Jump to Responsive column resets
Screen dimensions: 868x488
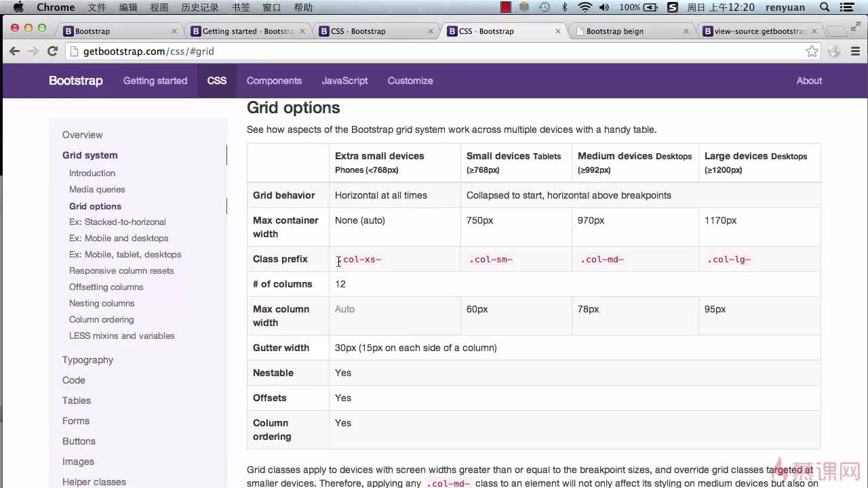pyautogui.click(x=121, y=270)
